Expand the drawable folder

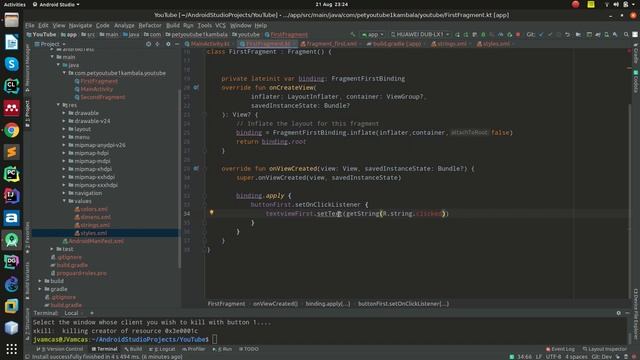(64, 113)
